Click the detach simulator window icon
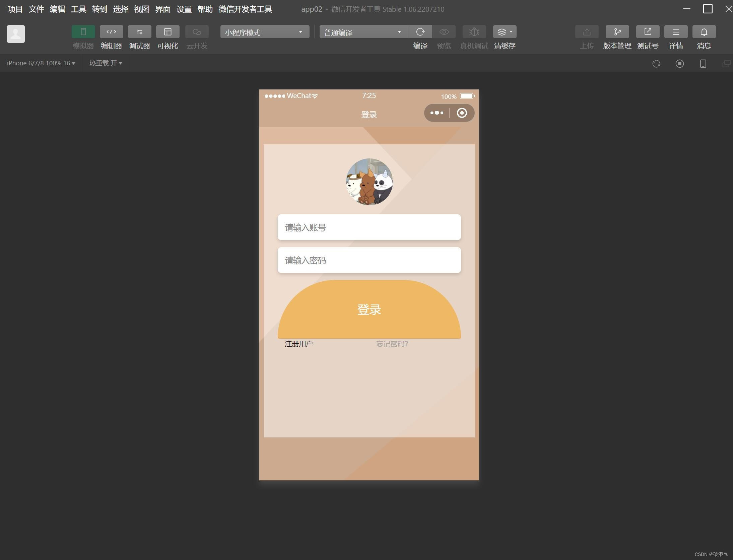The image size is (733, 560). (726, 64)
